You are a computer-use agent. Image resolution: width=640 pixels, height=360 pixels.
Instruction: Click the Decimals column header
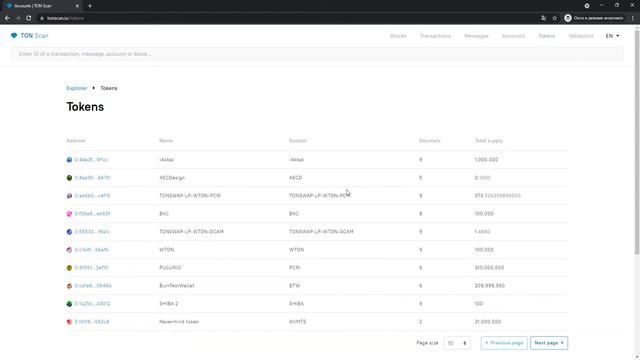(x=430, y=141)
